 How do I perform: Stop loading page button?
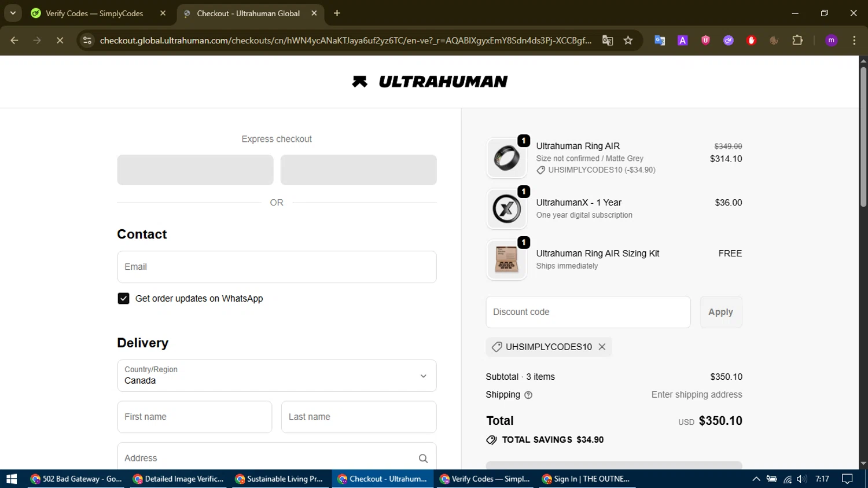(60, 41)
